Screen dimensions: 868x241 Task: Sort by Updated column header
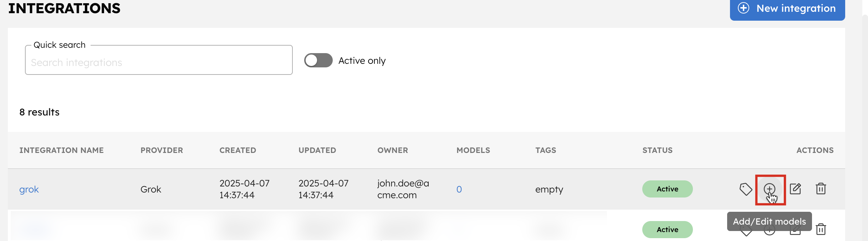pyautogui.click(x=317, y=150)
